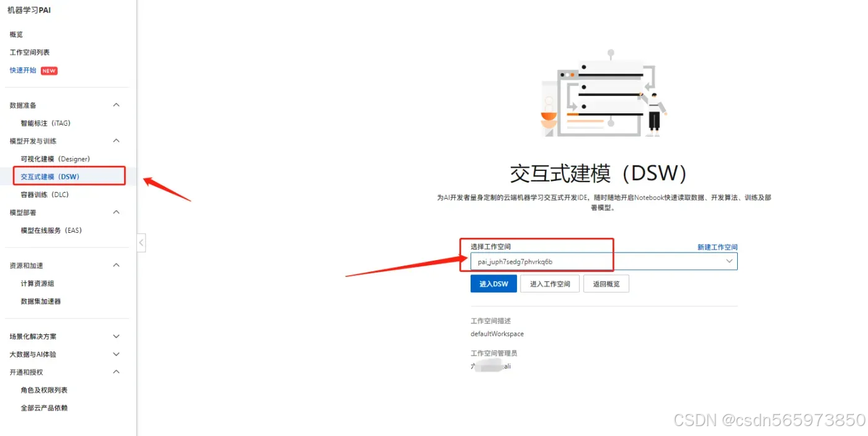
Task: Click the 返回概览 button
Action: [x=606, y=283]
